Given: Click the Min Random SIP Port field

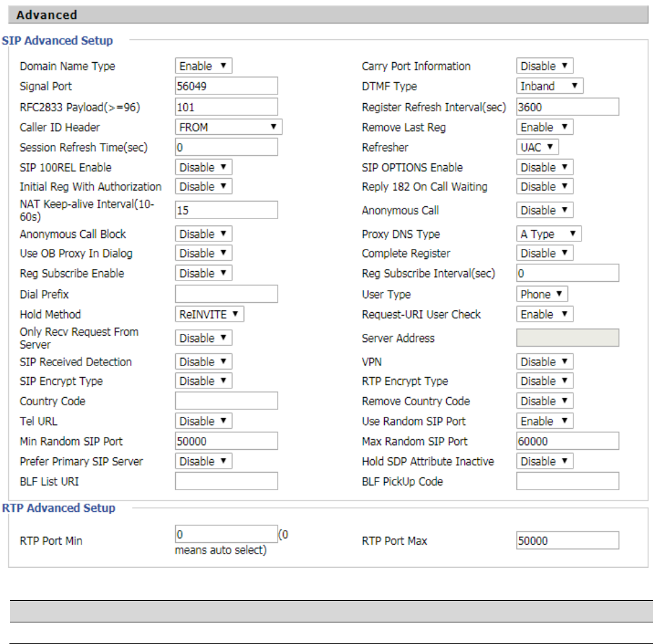Looking at the screenshot, I should pyautogui.click(x=226, y=441).
